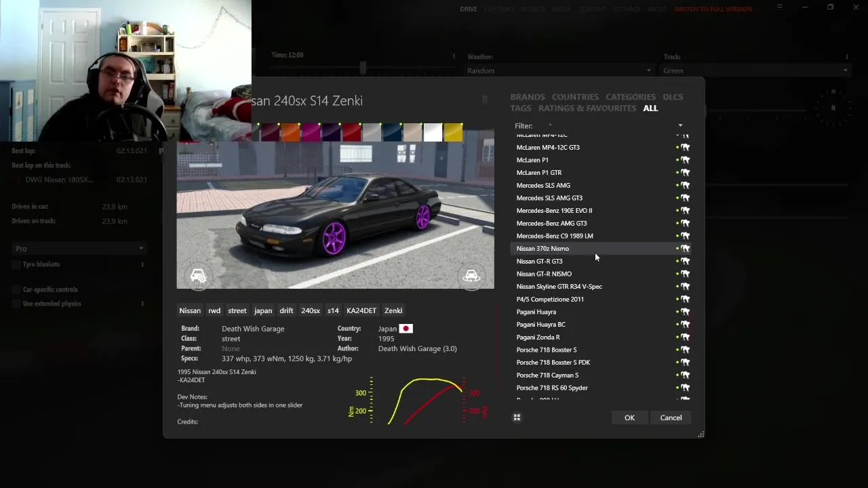Click the collapse icon left of OK

click(x=517, y=418)
